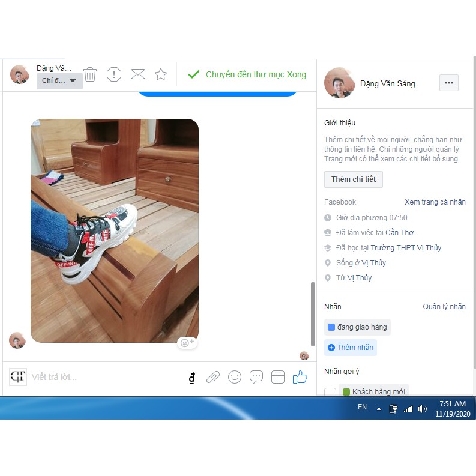Attach a file with paperclip icon

pos(213,378)
